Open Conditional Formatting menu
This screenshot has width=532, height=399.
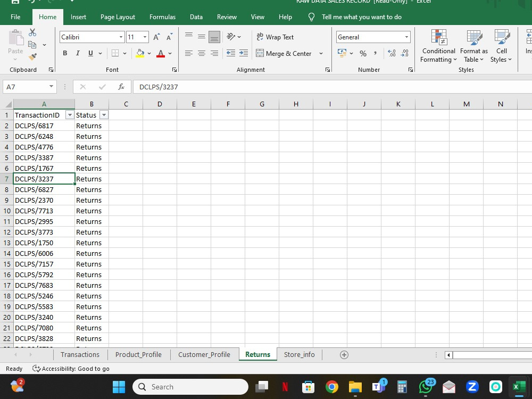click(439, 46)
